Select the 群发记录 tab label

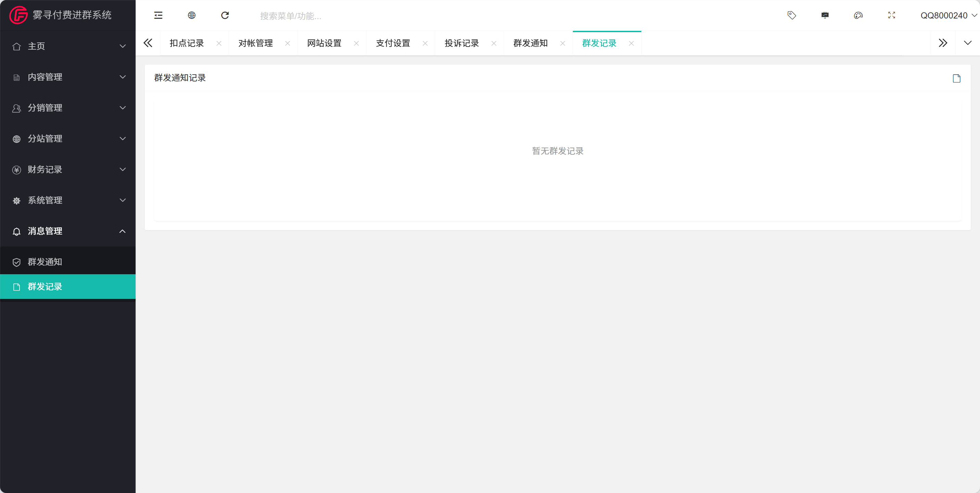click(600, 43)
